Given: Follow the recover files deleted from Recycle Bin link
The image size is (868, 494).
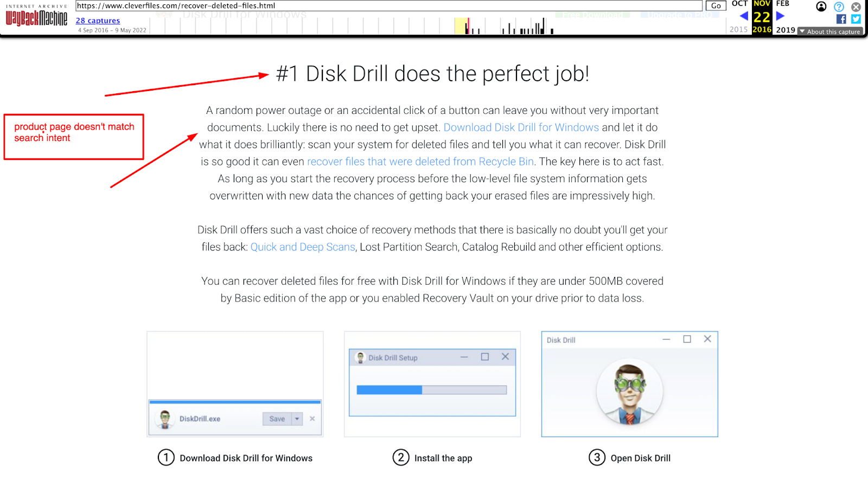Looking at the screenshot, I should click(420, 162).
